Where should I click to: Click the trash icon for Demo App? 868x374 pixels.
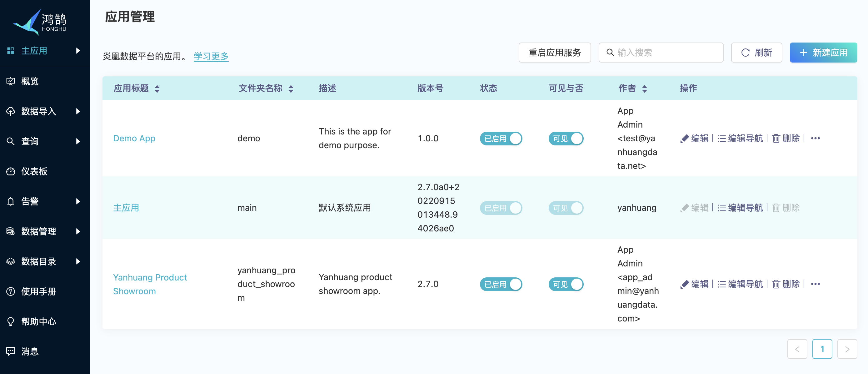click(776, 138)
